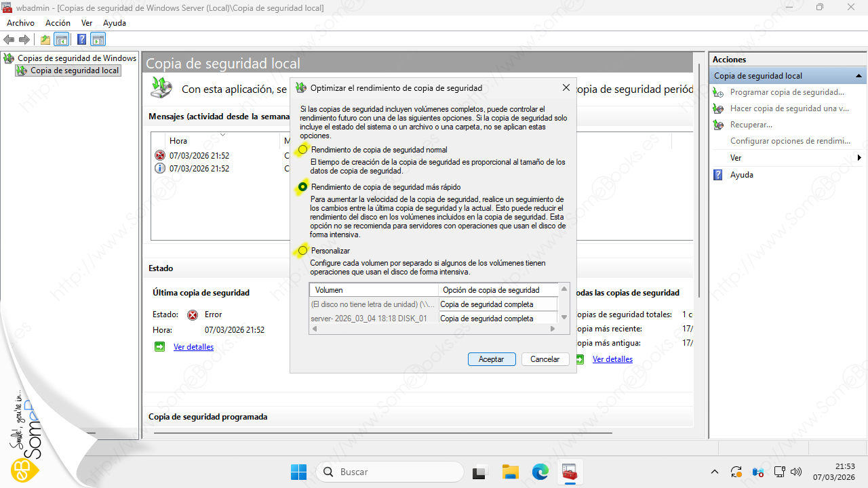Open File Explorer from the taskbar
The image size is (868, 488).
pyautogui.click(x=510, y=472)
